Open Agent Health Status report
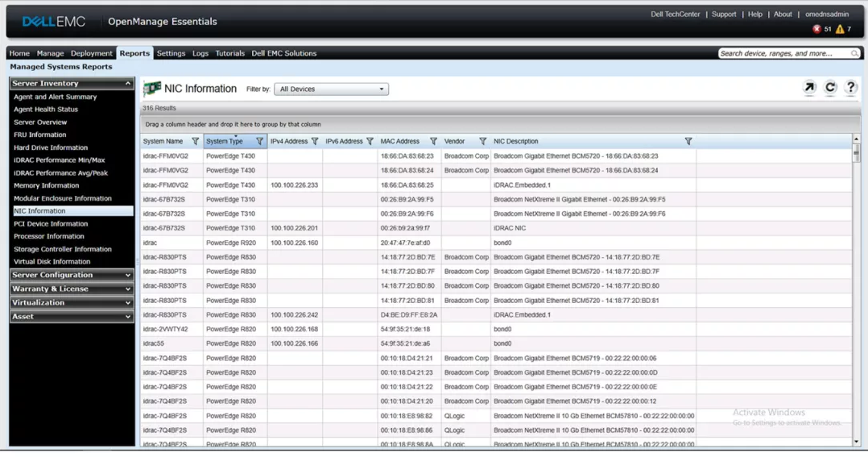The image size is (868, 457). pyautogui.click(x=46, y=110)
